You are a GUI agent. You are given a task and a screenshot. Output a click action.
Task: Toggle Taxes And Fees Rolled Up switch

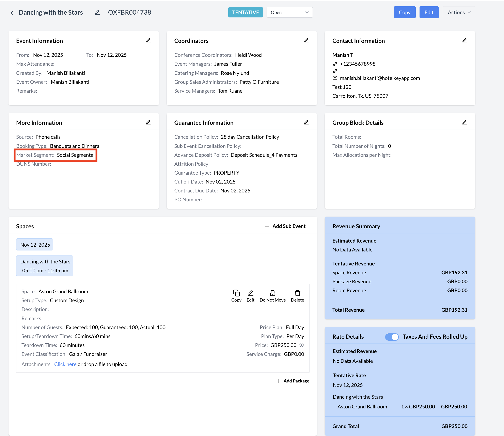point(392,337)
